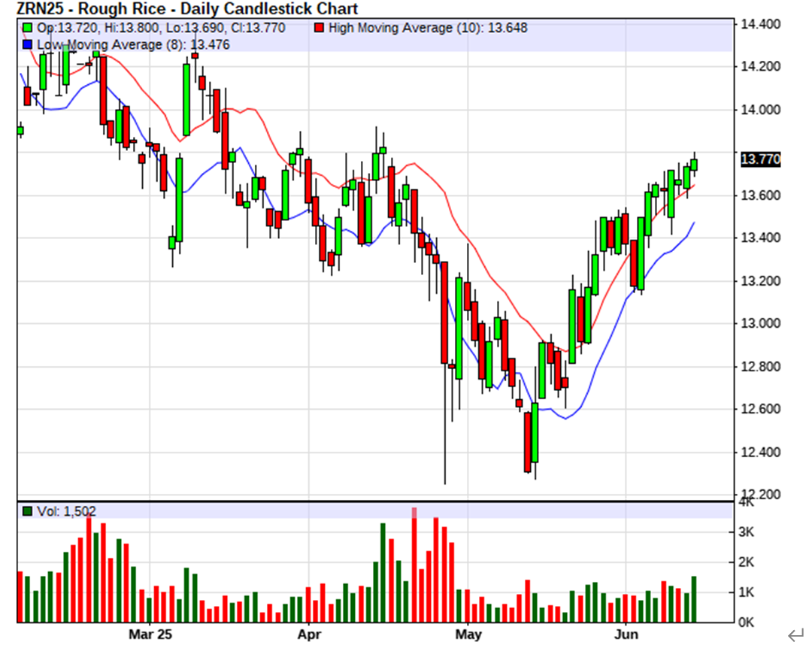Select the black 13.770 current price tag
Image resolution: width=812 pixels, height=648 pixels.
(x=760, y=159)
